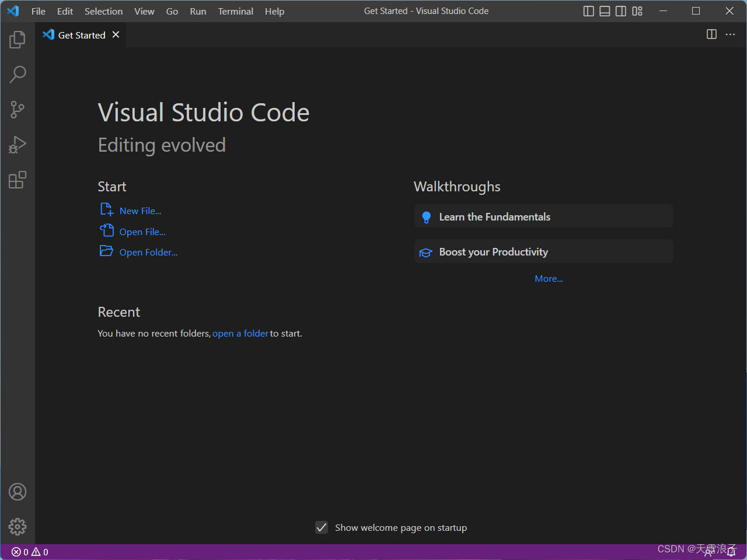The image size is (747, 560).
Task: Click graduation cap icon of Boost your Productivity
Action: (426, 253)
